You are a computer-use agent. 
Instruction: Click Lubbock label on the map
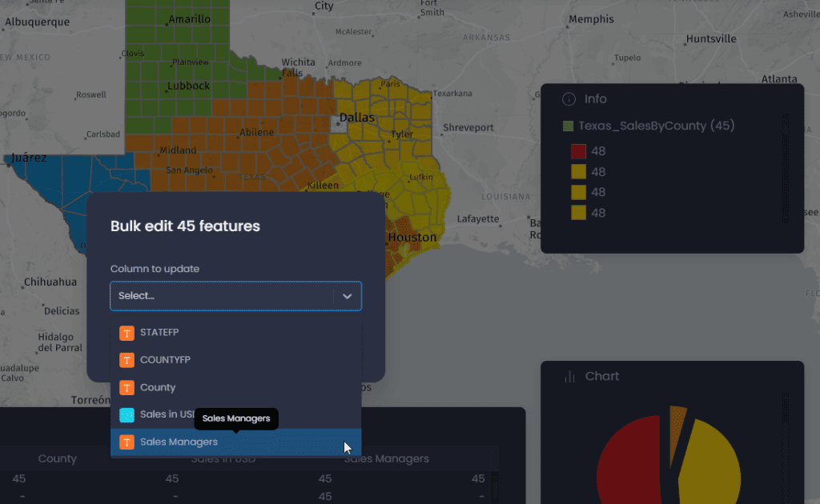pyautogui.click(x=188, y=86)
